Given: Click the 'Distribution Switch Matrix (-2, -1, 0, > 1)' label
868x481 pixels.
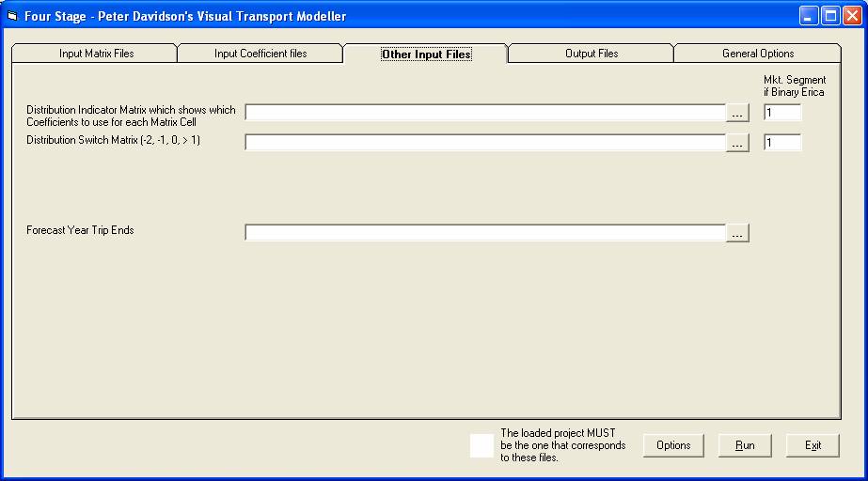Looking at the screenshot, I should (113, 140).
